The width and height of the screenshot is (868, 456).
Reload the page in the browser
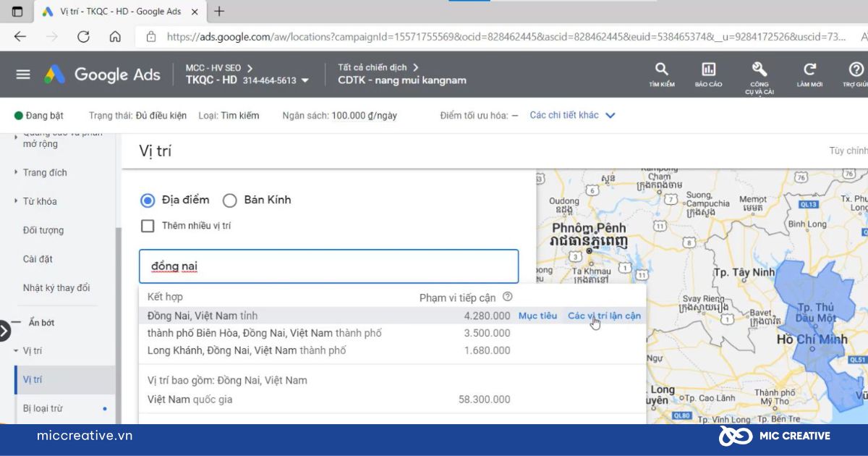83,36
